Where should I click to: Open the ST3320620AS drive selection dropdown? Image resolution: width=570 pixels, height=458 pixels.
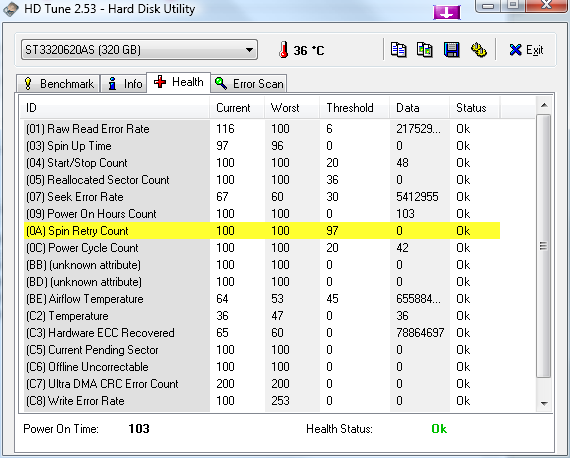(x=140, y=50)
